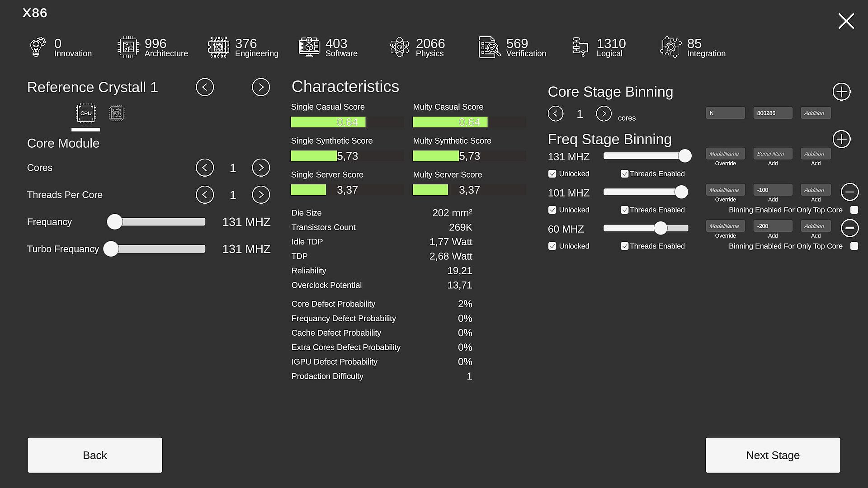Click the Physics points icon
The image size is (868, 488).
[x=399, y=47]
